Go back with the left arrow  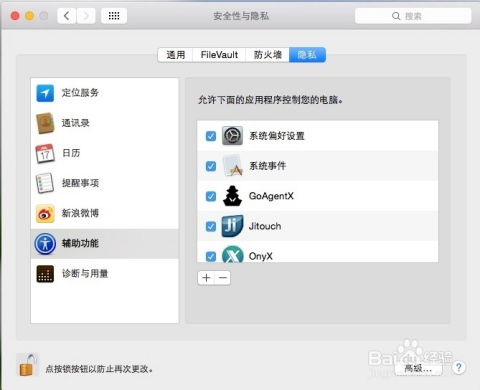(x=67, y=16)
